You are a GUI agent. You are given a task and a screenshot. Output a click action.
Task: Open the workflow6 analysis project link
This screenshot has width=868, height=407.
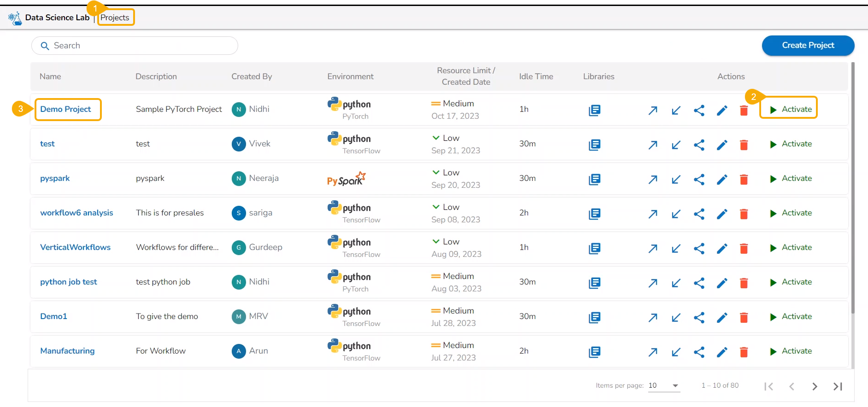pyautogui.click(x=76, y=213)
